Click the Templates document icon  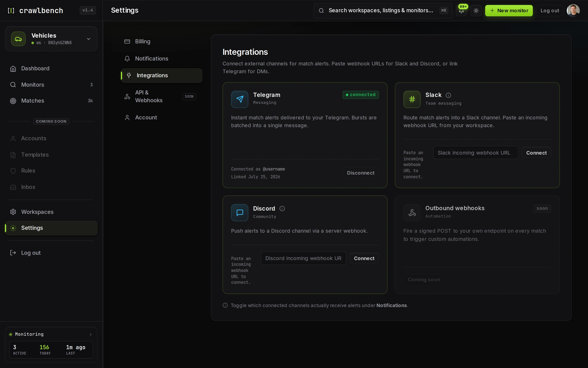13,155
